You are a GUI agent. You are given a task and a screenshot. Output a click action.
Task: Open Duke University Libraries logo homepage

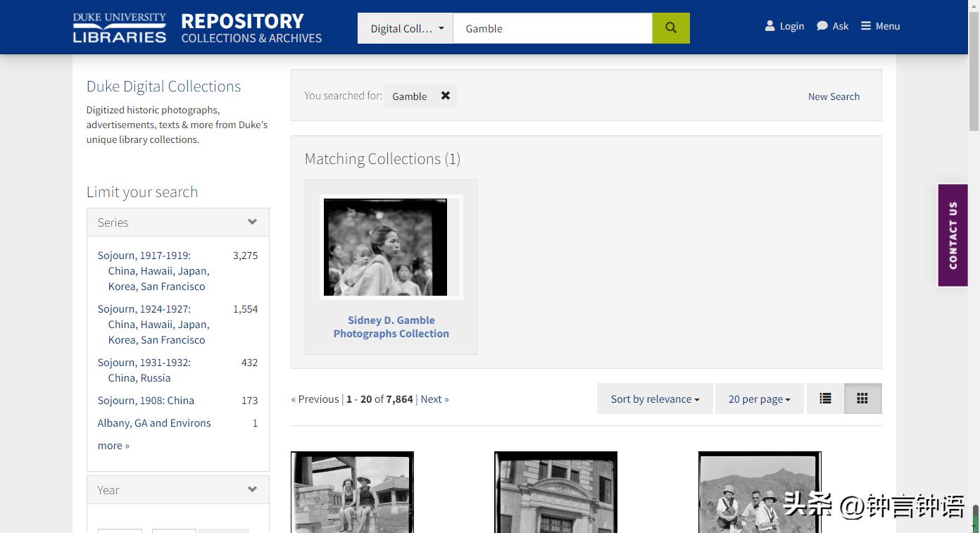point(120,27)
